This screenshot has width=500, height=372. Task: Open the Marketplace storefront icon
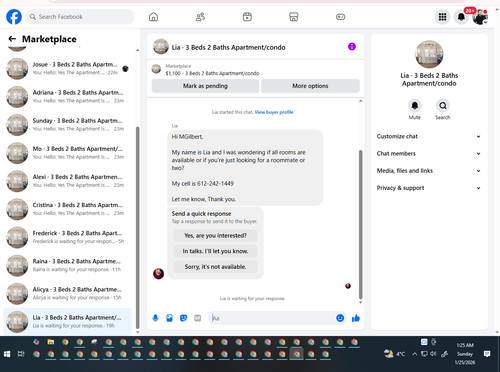coord(294,17)
